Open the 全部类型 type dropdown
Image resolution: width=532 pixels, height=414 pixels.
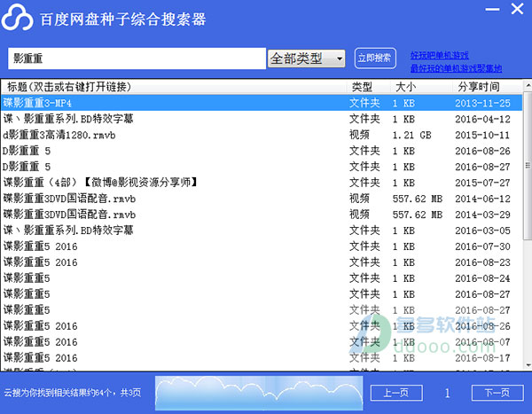(307, 59)
